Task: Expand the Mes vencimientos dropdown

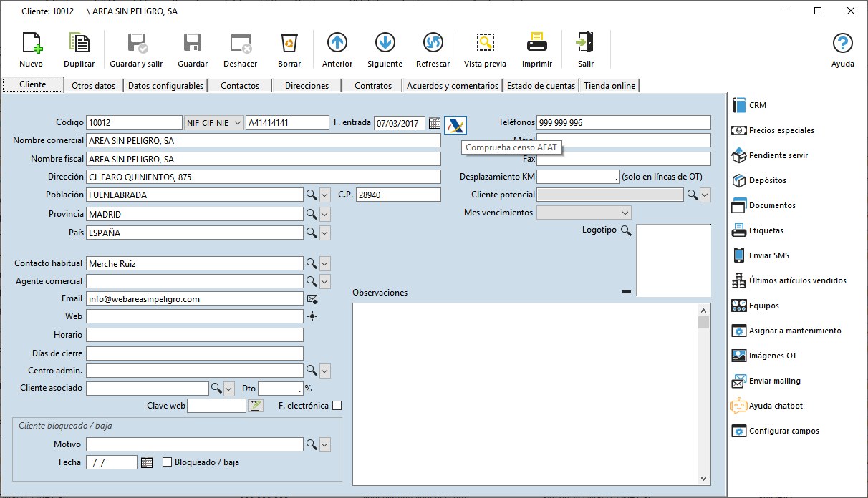Action: (584, 213)
